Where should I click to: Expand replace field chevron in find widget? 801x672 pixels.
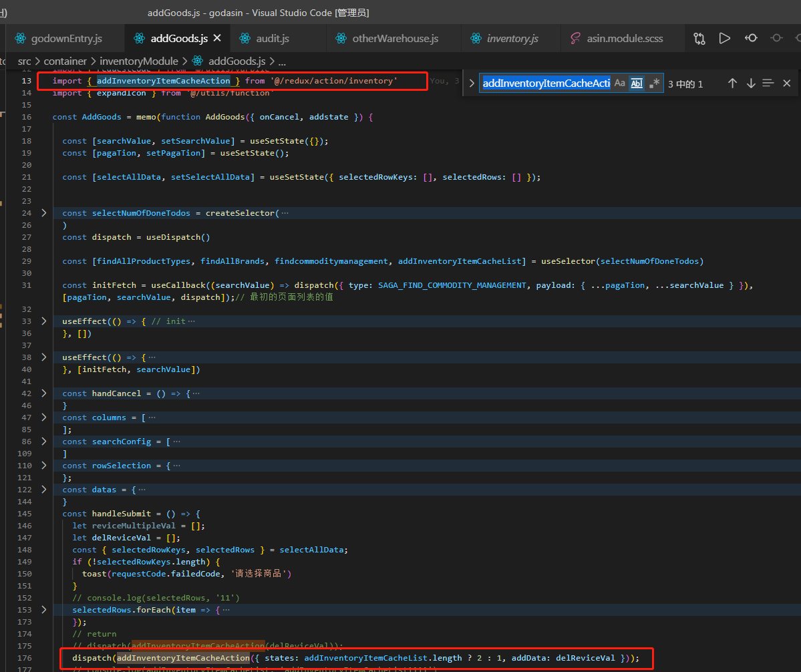[x=472, y=83]
